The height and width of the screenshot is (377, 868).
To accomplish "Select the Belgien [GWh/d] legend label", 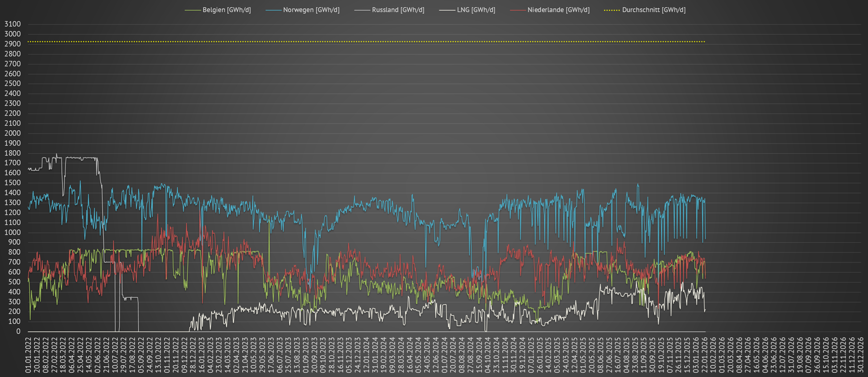I will (x=226, y=10).
